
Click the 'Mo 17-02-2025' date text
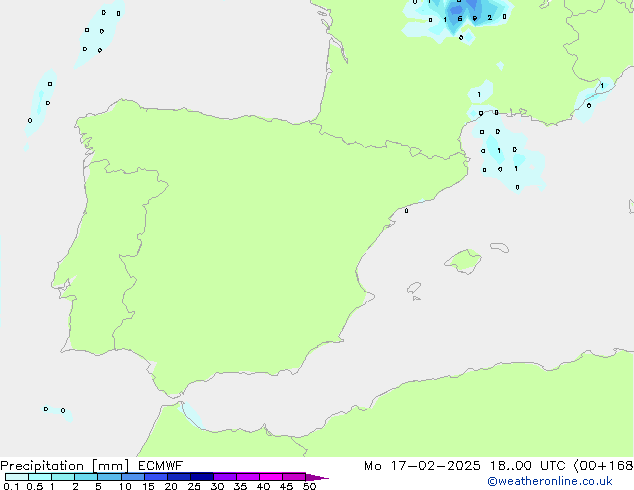click(x=422, y=466)
